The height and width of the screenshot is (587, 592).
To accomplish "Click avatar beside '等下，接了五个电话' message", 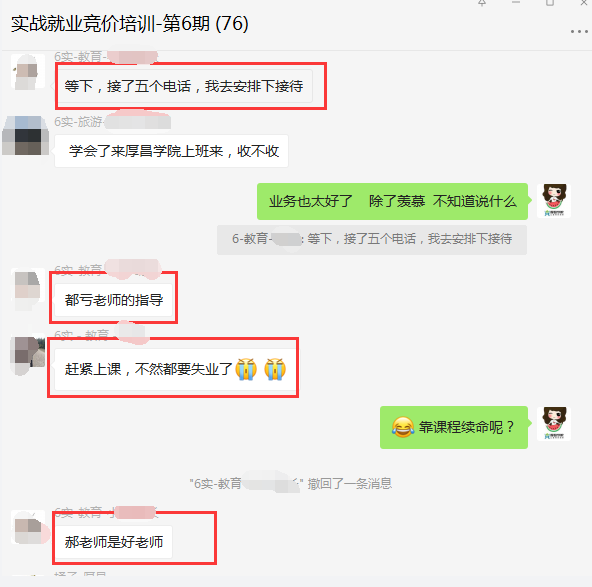I will click(x=28, y=71).
